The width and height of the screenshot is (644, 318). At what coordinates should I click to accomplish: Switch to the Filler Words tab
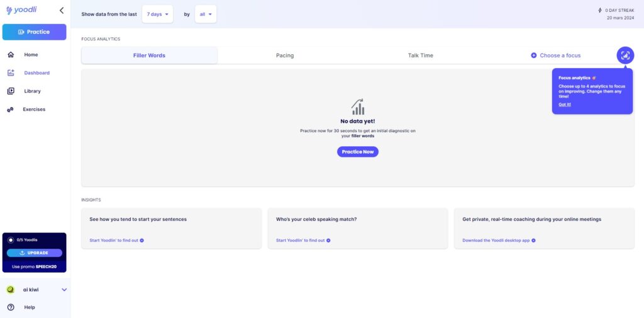pos(149,55)
